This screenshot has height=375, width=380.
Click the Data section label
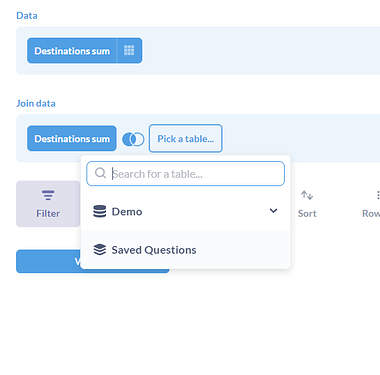click(27, 16)
